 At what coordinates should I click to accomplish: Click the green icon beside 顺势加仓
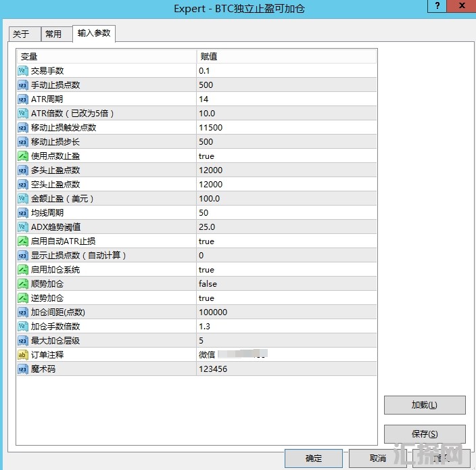pyautogui.click(x=23, y=283)
